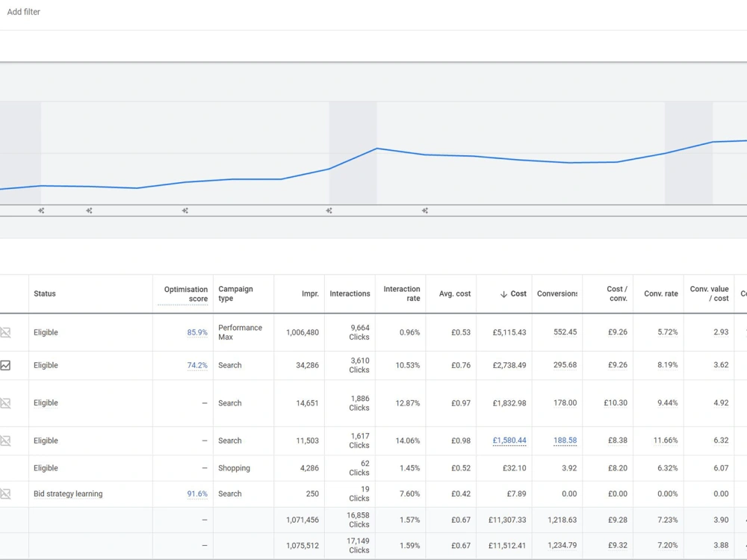
Task: Click the 295.68 conversions cell
Action: pyautogui.click(x=565, y=365)
